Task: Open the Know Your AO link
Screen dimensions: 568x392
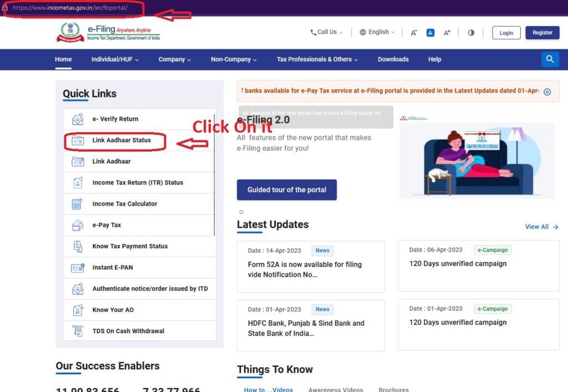Action: coord(113,310)
